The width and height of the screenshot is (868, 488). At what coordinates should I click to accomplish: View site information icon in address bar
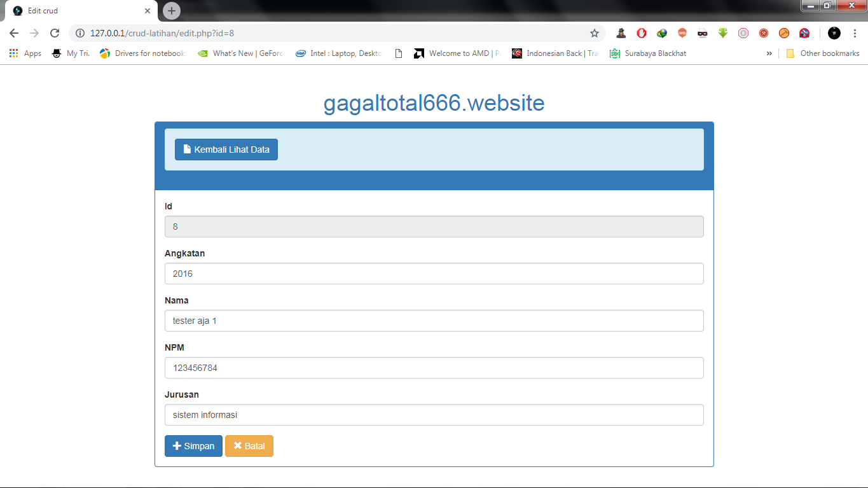click(80, 33)
